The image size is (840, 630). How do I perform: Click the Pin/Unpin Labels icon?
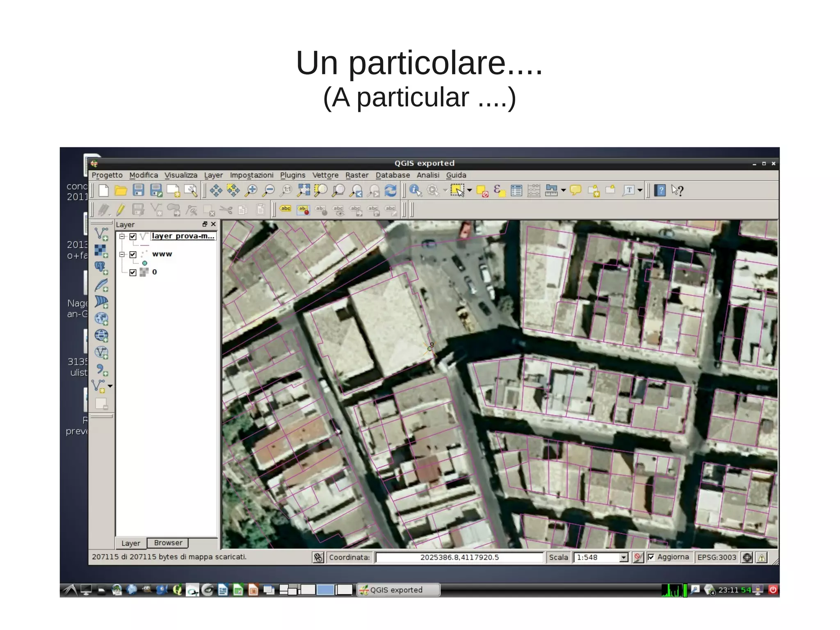click(303, 210)
